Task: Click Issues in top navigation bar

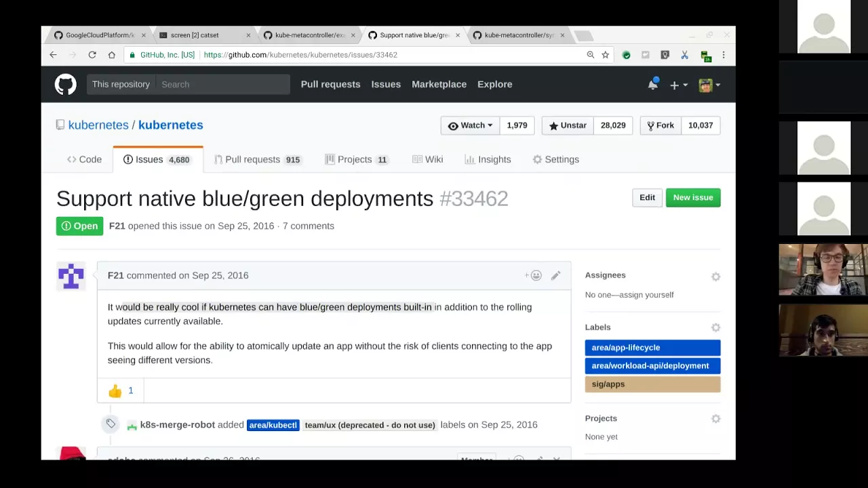Action: click(x=386, y=84)
